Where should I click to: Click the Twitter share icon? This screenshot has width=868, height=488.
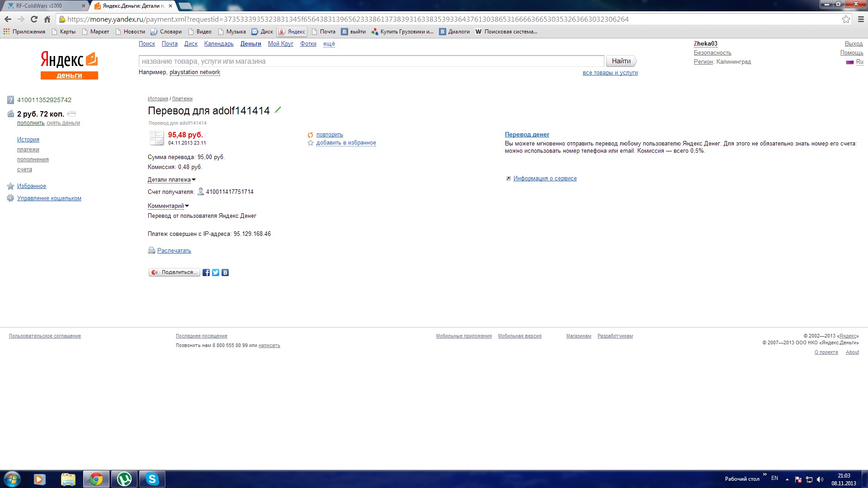216,272
